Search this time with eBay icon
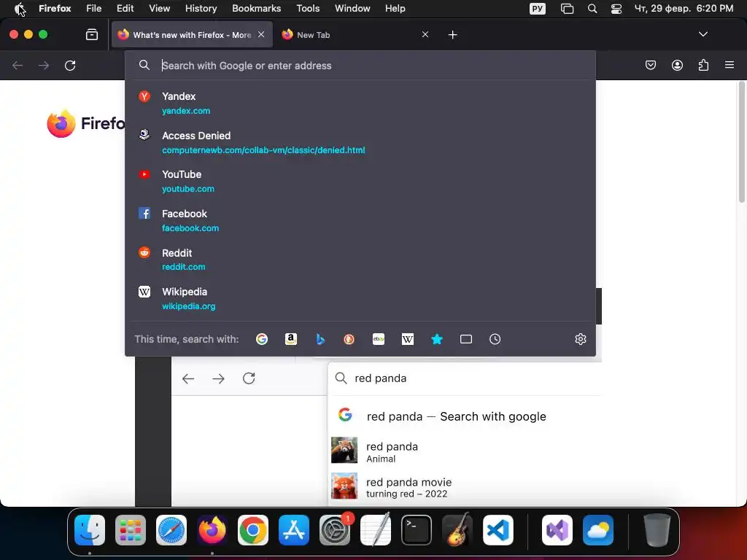Viewport: 747px width, 560px height. coord(379,339)
